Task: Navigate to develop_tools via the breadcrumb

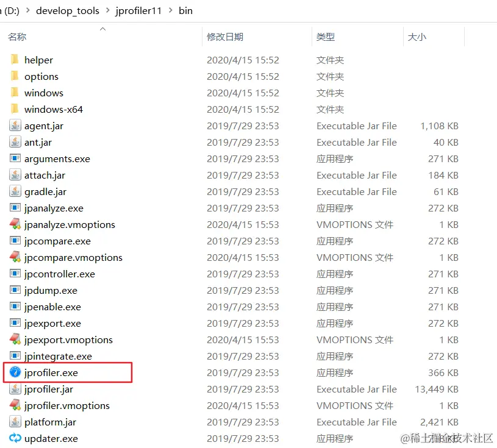Action: [68, 10]
